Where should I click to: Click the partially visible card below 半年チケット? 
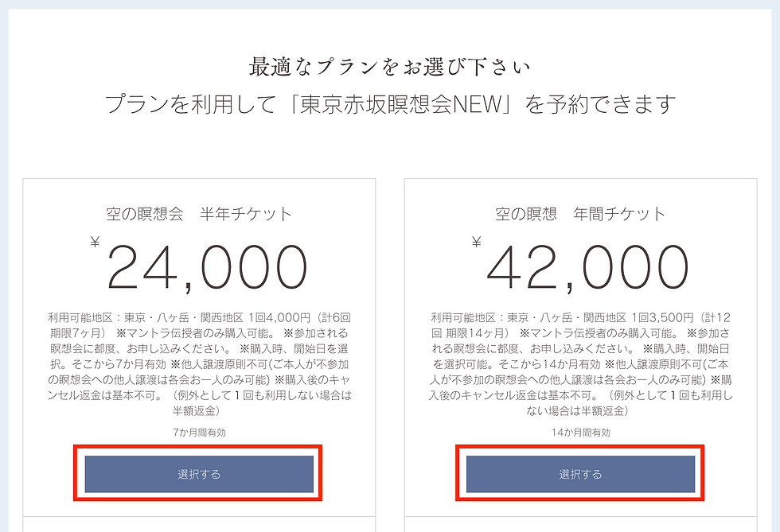199,523
